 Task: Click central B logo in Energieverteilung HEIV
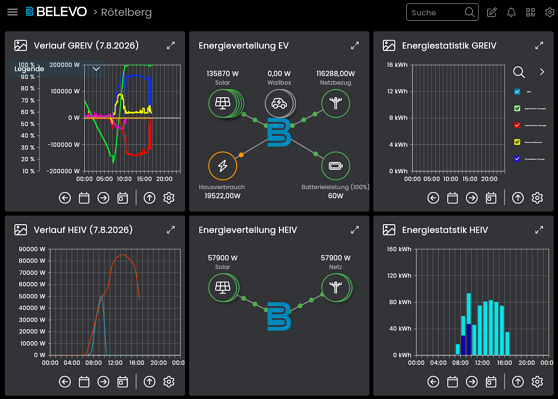[x=279, y=316]
